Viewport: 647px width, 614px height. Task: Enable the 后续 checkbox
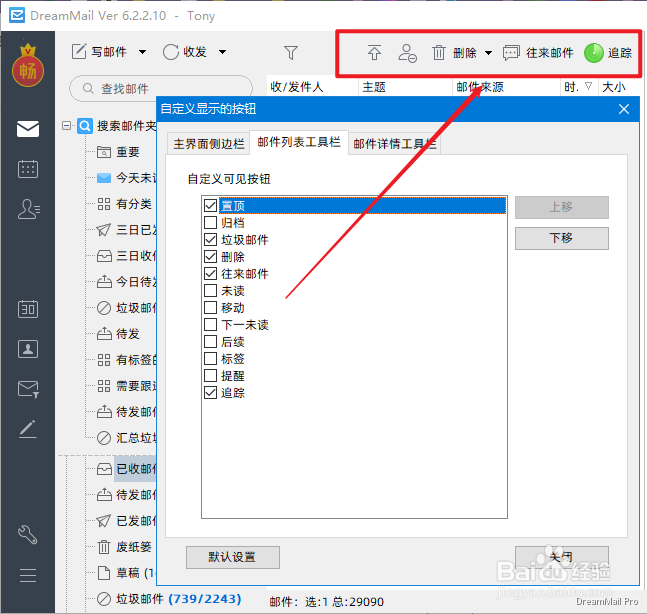pyautogui.click(x=210, y=341)
